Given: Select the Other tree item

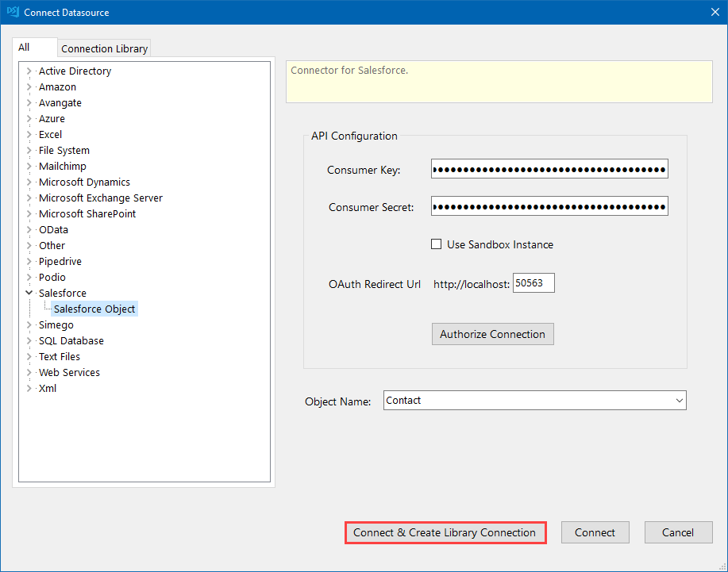Looking at the screenshot, I should (52, 245).
